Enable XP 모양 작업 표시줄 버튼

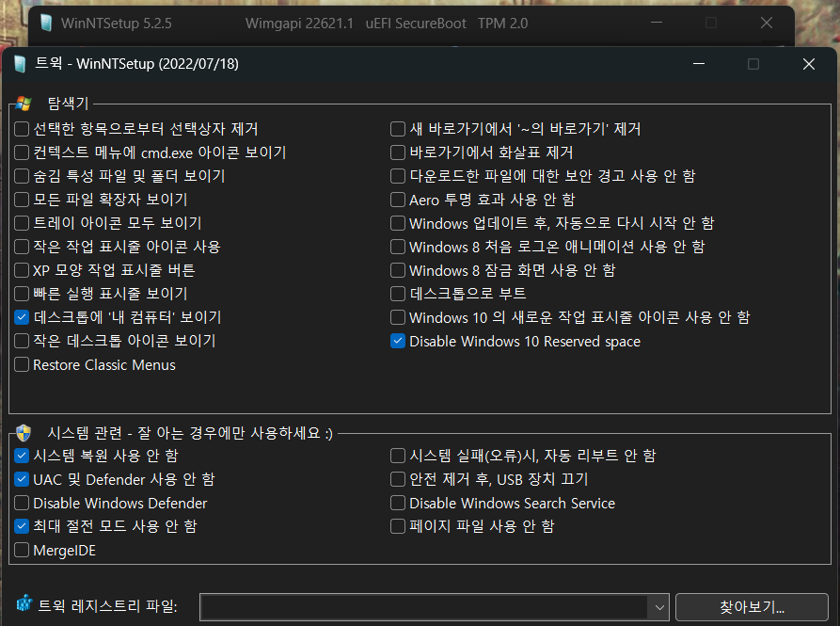click(x=22, y=271)
